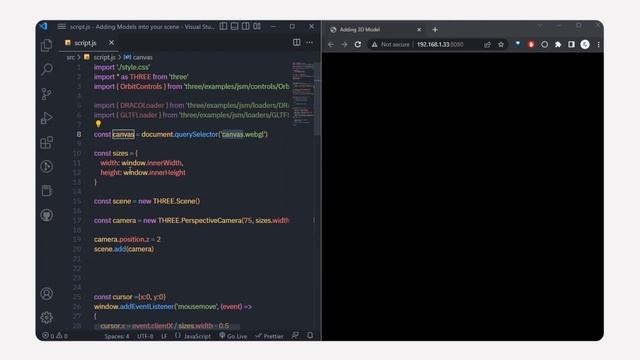The image size is (640, 360).
Task: Go back in the browser
Action: point(331,44)
